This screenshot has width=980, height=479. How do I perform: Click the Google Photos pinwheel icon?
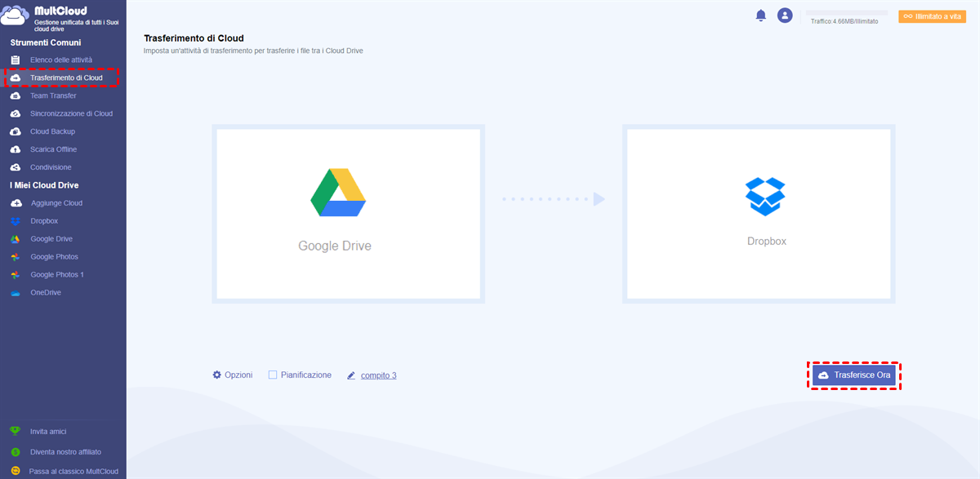(x=15, y=257)
